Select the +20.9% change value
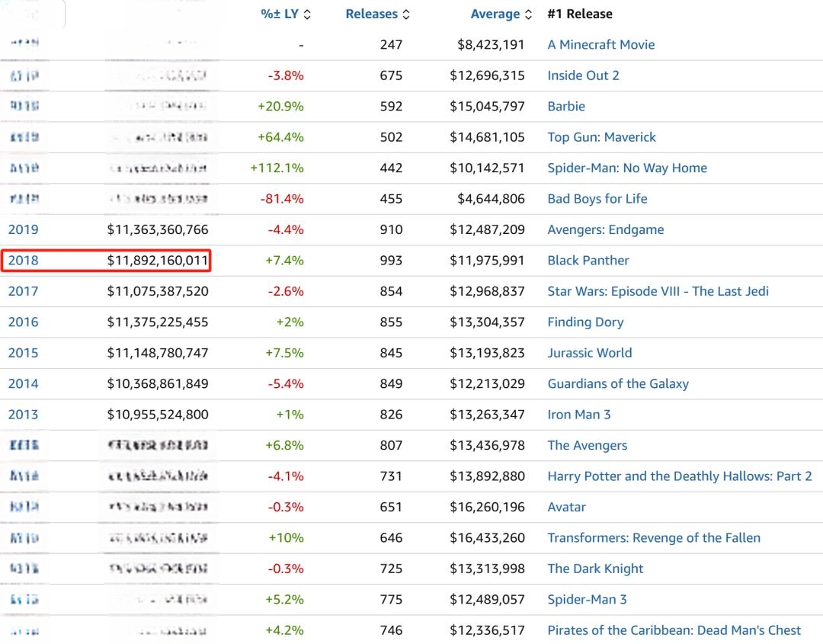 [280, 106]
